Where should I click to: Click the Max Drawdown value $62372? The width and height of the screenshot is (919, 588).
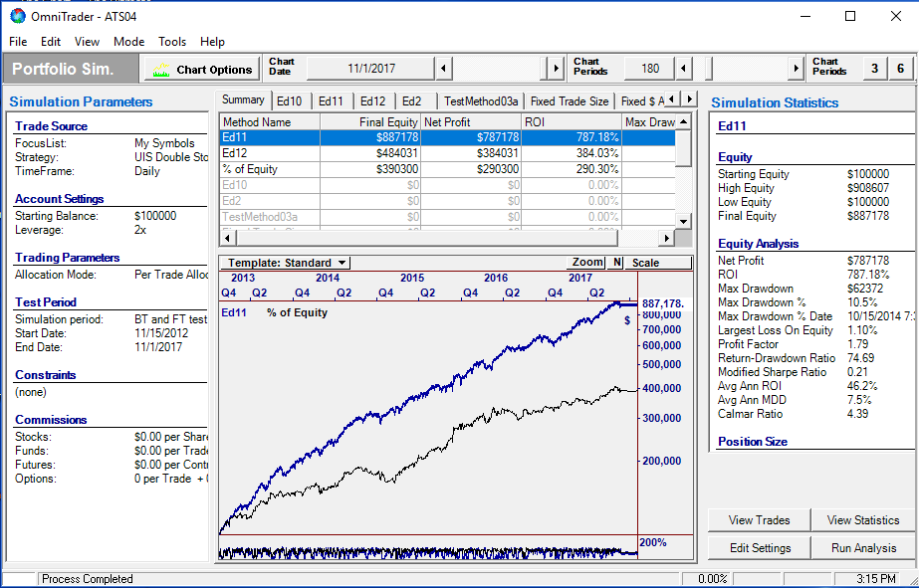(x=865, y=289)
